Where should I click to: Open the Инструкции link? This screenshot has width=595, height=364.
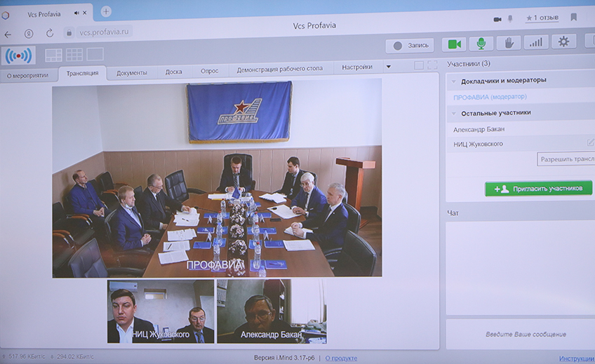coord(577,358)
